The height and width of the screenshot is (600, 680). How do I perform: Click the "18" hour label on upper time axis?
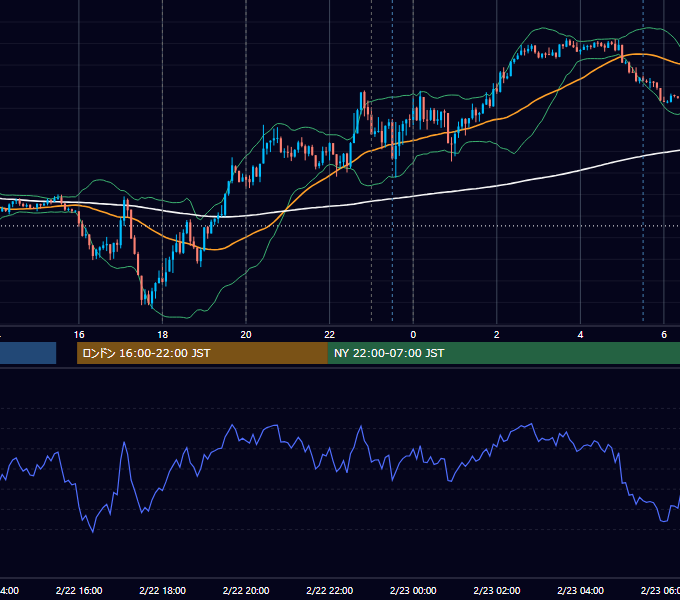click(163, 335)
